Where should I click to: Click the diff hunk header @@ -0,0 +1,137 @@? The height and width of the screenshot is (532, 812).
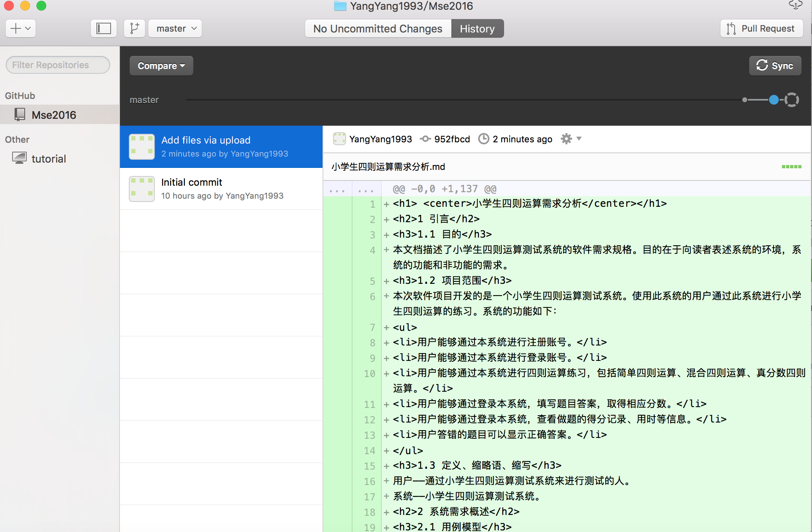(444, 189)
